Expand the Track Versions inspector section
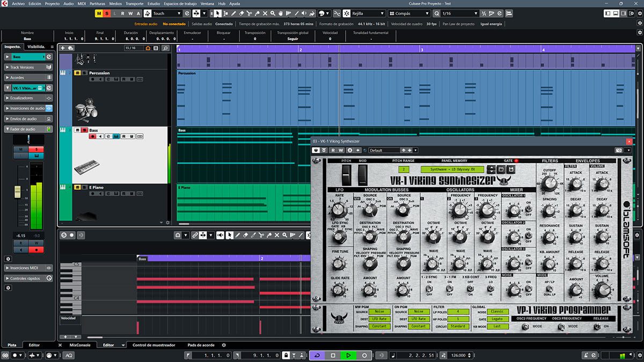This screenshot has width=644, height=362. pyautogui.click(x=28, y=67)
